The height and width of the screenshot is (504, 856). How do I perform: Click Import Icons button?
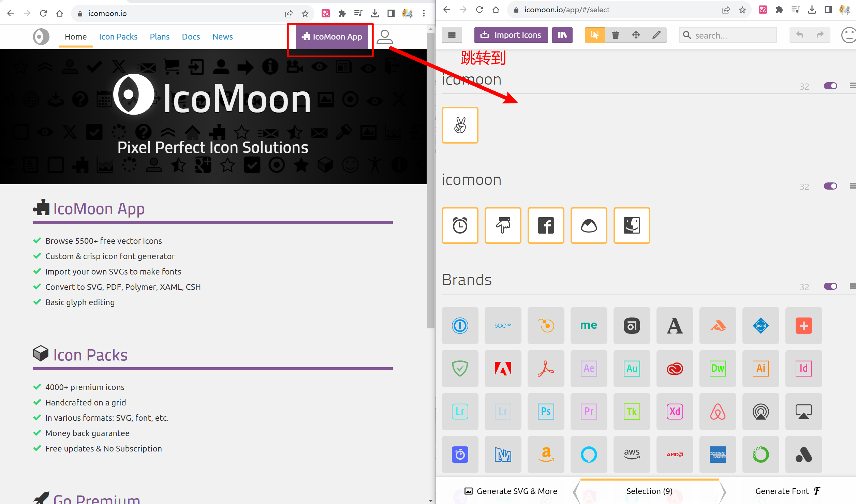point(511,35)
